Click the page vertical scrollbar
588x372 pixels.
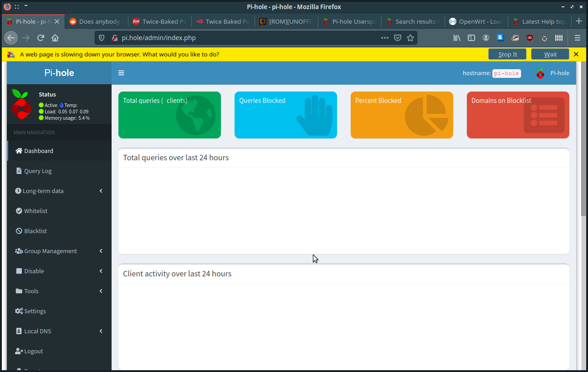tap(584, 139)
